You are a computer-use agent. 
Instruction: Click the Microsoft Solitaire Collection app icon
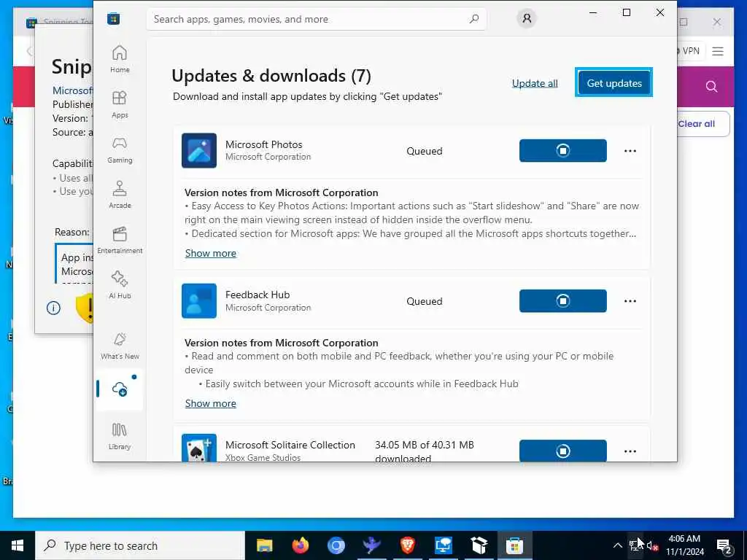click(199, 448)
